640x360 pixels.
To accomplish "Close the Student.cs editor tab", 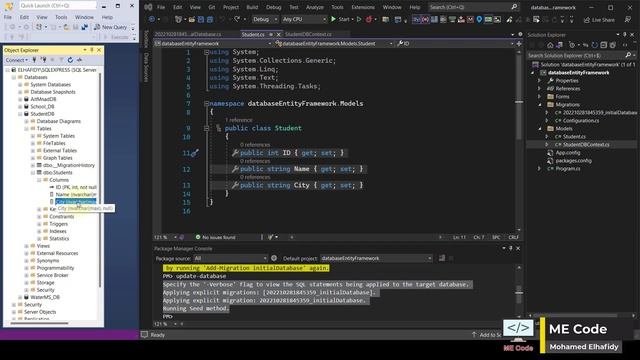I will click(x=279, y=35).
